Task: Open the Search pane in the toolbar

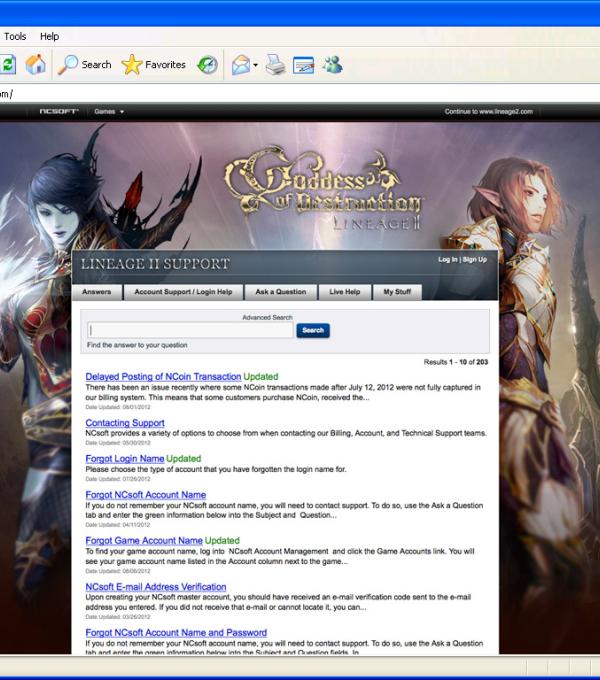Action: coord(84,65)
